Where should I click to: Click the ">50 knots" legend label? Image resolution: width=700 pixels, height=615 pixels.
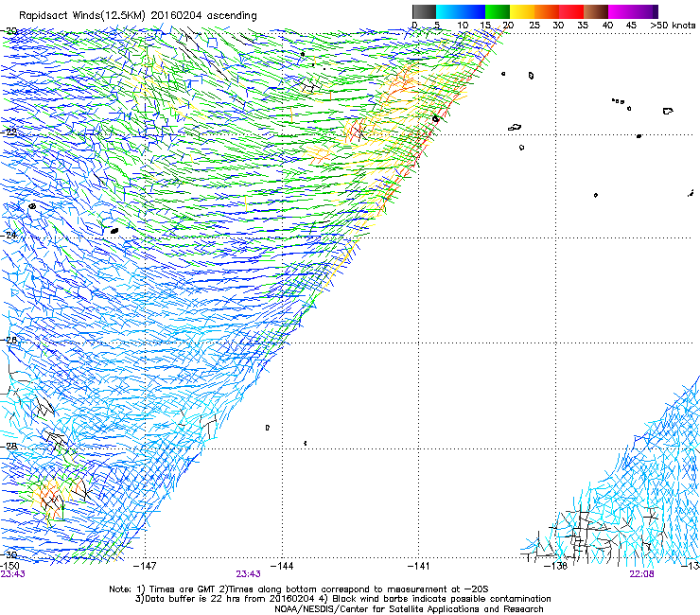673,26
